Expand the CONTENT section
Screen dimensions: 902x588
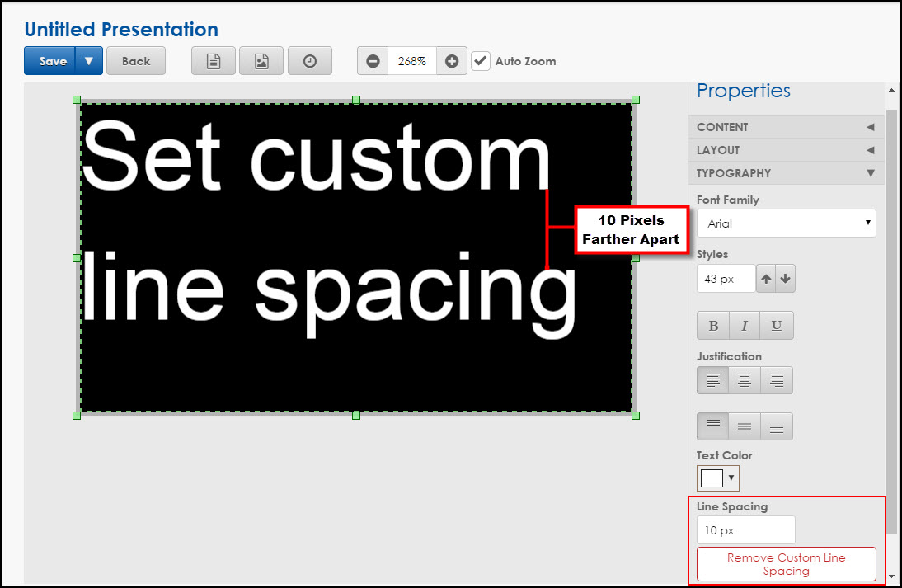(786, 127)
